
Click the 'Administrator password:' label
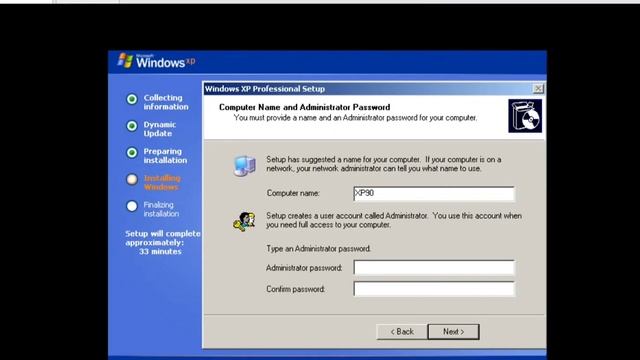point(304,268)
